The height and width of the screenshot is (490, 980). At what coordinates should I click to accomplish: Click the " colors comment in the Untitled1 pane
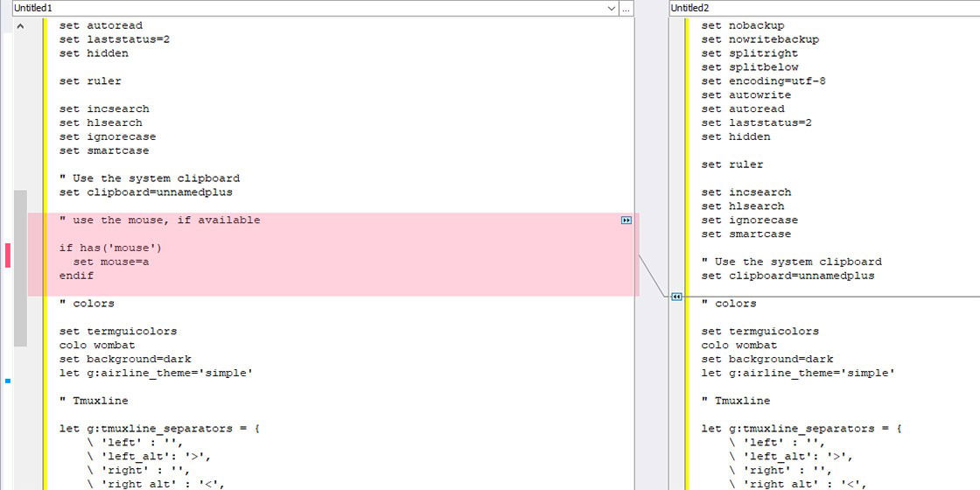[x=87, y=304]
